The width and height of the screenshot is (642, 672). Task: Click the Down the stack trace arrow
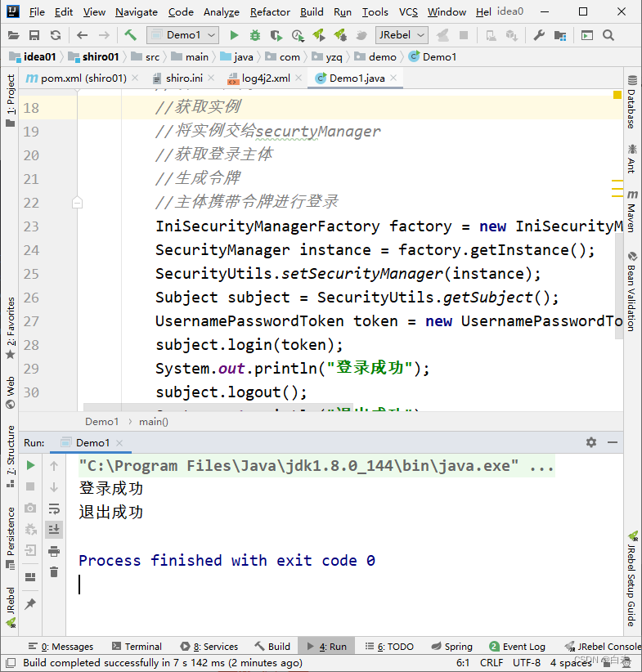tap(54, 487)
